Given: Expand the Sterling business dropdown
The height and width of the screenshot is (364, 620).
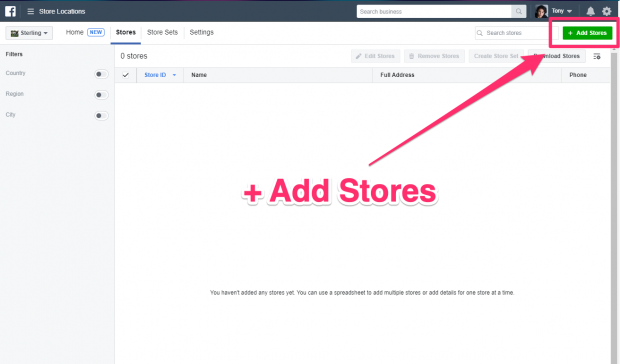Looking at the screenshot, I should click(29, 33).
